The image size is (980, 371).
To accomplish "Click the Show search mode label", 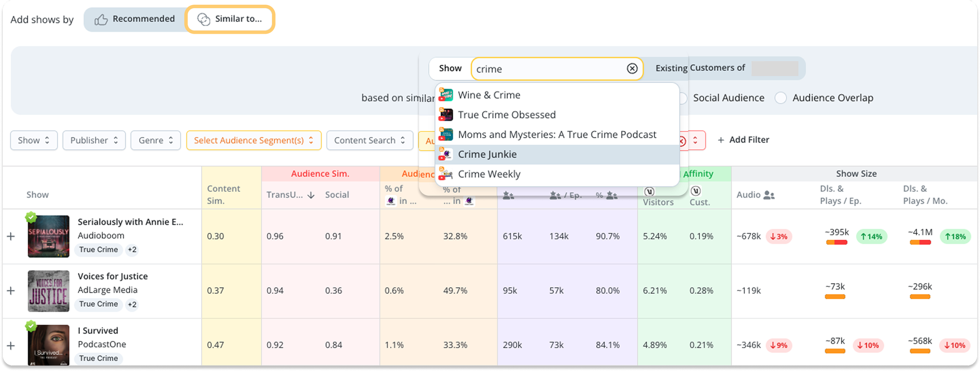I will pyautogui.click(x=450, y=69).
